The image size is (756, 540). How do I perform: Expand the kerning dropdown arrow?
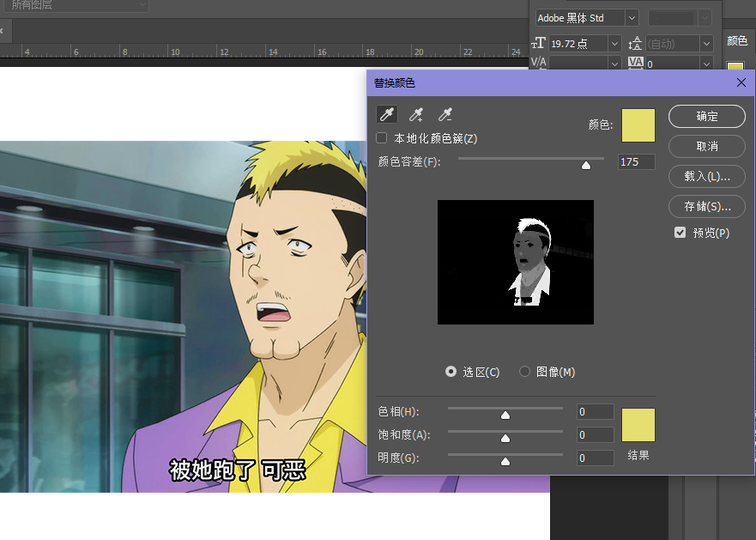(x=614, y=64)
